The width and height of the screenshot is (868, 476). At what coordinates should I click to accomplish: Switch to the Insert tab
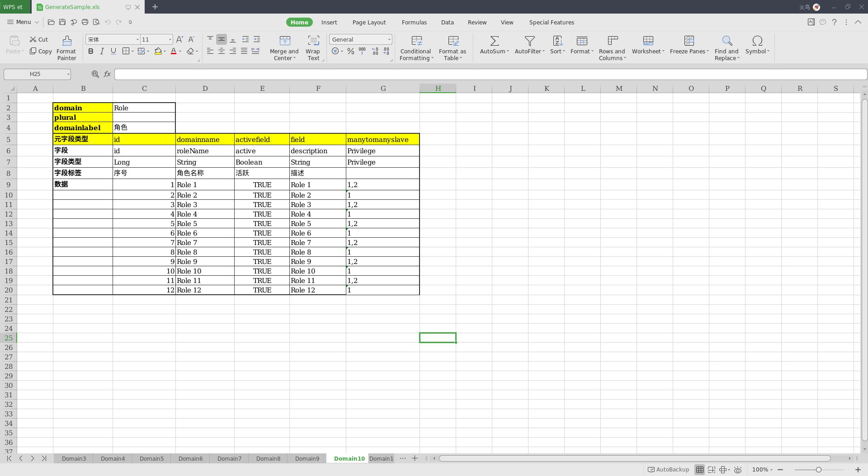click(x=329, y=22)
